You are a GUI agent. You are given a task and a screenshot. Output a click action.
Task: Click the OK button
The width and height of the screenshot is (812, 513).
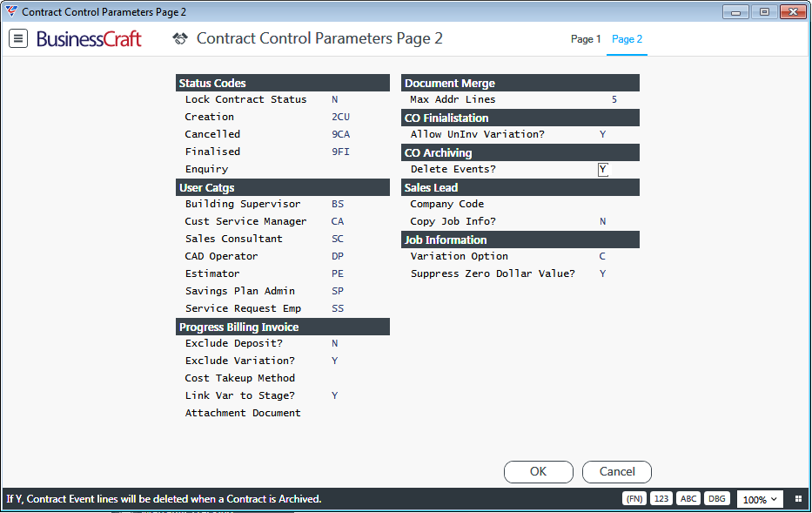pyautogui.click(x=539, y=471)
